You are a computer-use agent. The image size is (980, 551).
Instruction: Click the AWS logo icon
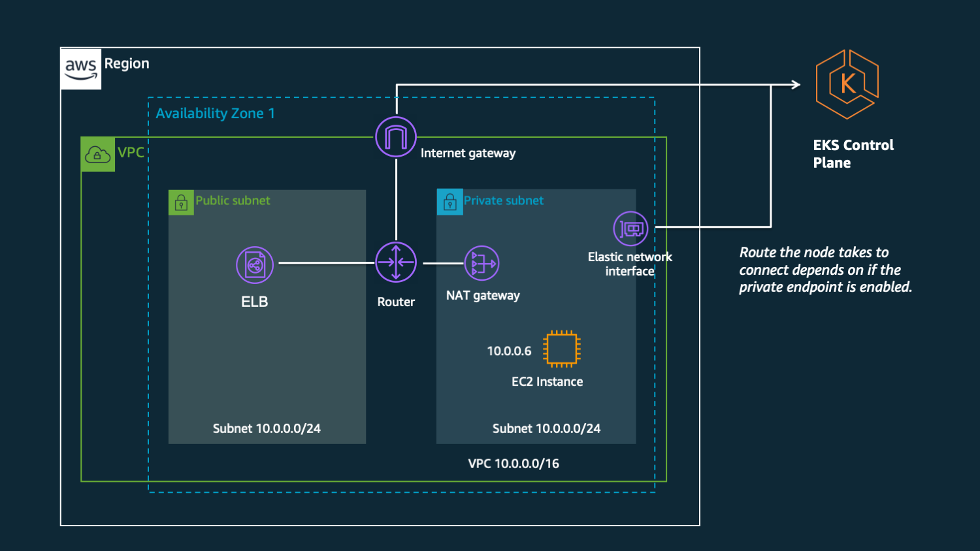coord(81,69)
